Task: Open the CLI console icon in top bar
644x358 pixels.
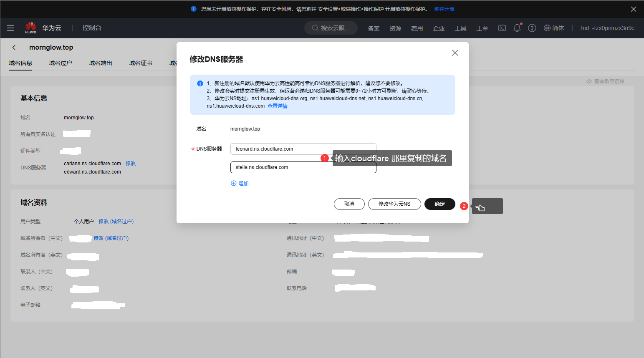Action: pyautogui.click(x=502, y=28)
